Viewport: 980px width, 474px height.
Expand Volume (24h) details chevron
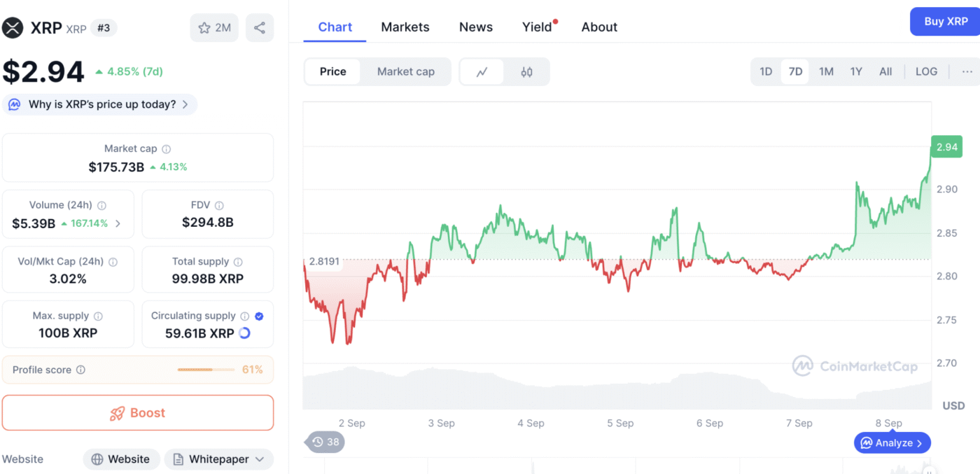(118, 224)
